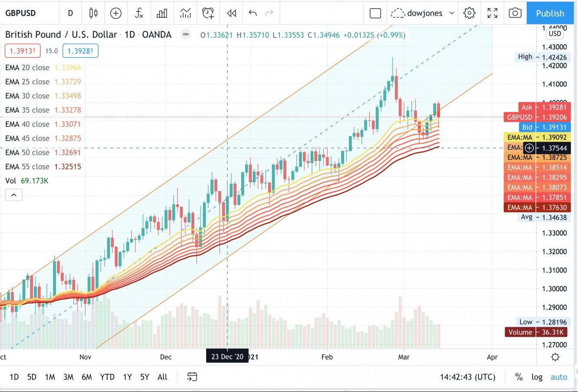578x392 pixels.
Task: Open timezone menu at 14:42:43 (UTC)
Action: 468,377
